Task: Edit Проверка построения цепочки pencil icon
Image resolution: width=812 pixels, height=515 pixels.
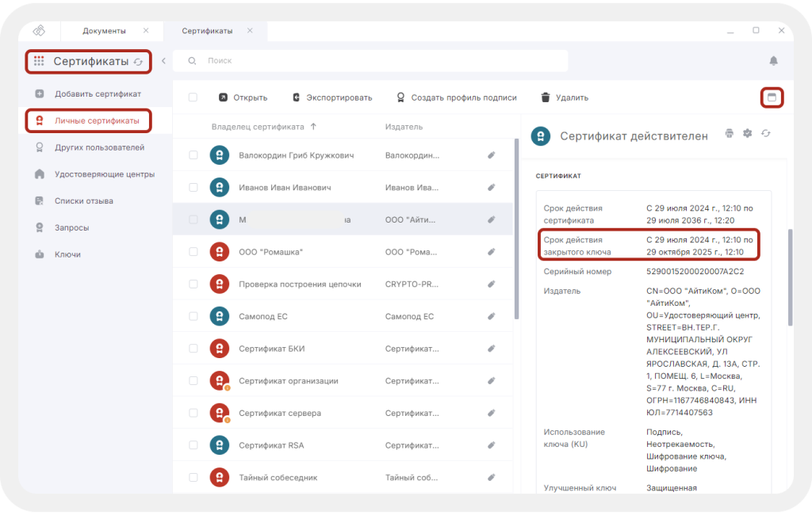Action: pyautogui.click(x=492, y=284)
